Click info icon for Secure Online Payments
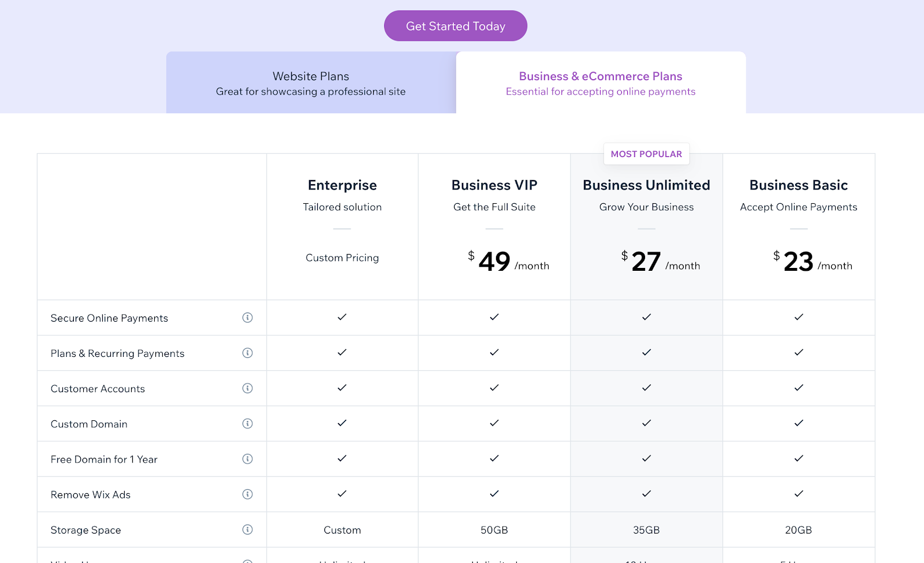924x563 pixels. pyautogui.click(x=248, y=318)
